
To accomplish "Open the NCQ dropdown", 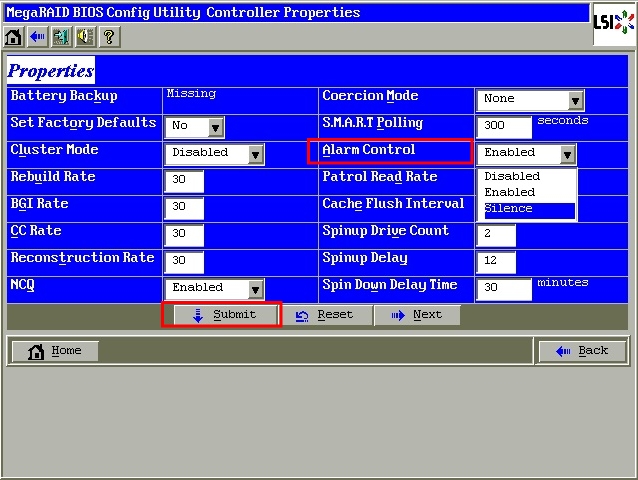I will point(255,288).
